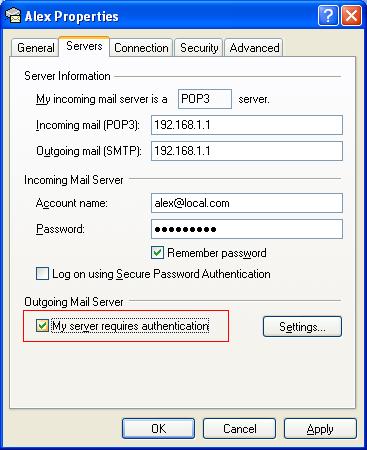367x450 pixels.
Task: Click the mail account icon in title bar
Action: 13,16
